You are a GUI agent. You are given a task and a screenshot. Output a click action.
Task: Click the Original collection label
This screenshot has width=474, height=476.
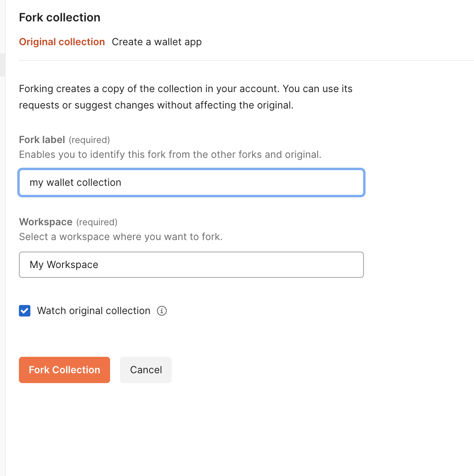pyautogui.click(x=62, y=42)
